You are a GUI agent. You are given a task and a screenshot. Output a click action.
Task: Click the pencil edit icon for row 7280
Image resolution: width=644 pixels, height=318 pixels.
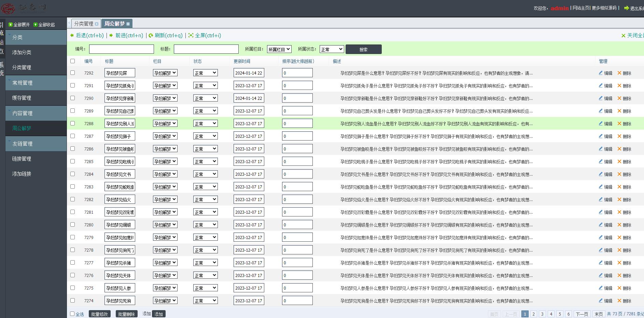pyautogui.click(x=601, y=225)
